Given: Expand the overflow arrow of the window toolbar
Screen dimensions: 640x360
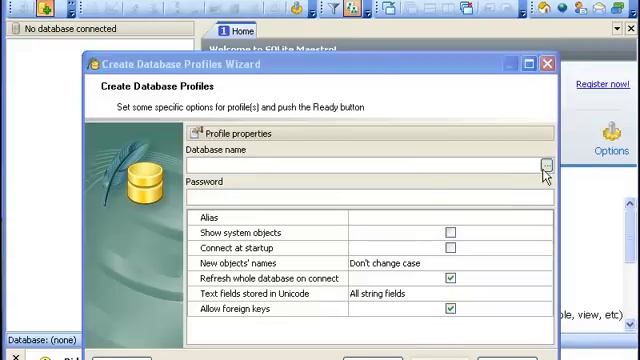Looking at the screenshot, I should click(x=522, y=9).
